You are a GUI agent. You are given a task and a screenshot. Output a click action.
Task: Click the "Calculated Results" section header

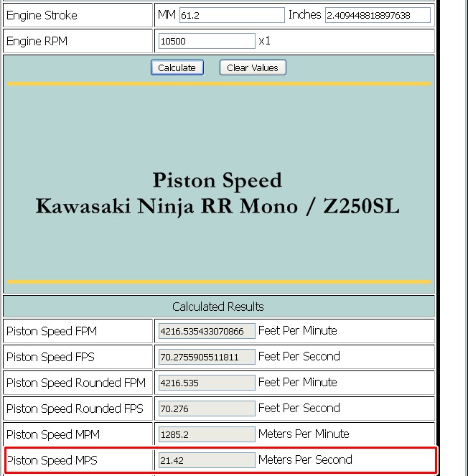tap(218, 307)
